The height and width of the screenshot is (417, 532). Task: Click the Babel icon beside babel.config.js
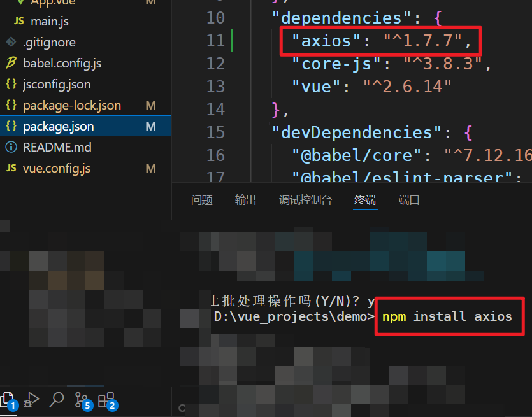pyautogui.click(x=11, y=63)
